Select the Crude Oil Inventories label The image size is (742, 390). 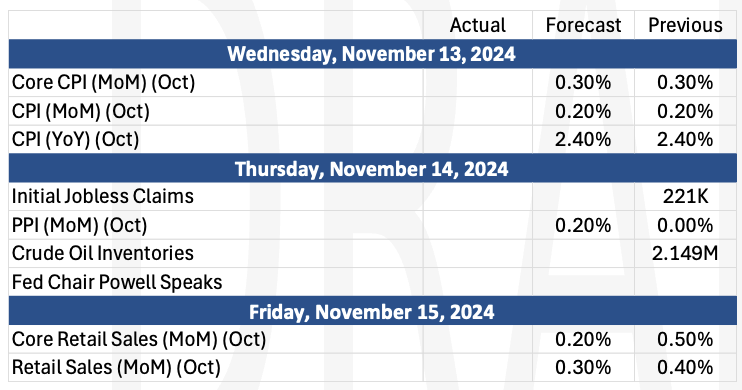point(103,254)
